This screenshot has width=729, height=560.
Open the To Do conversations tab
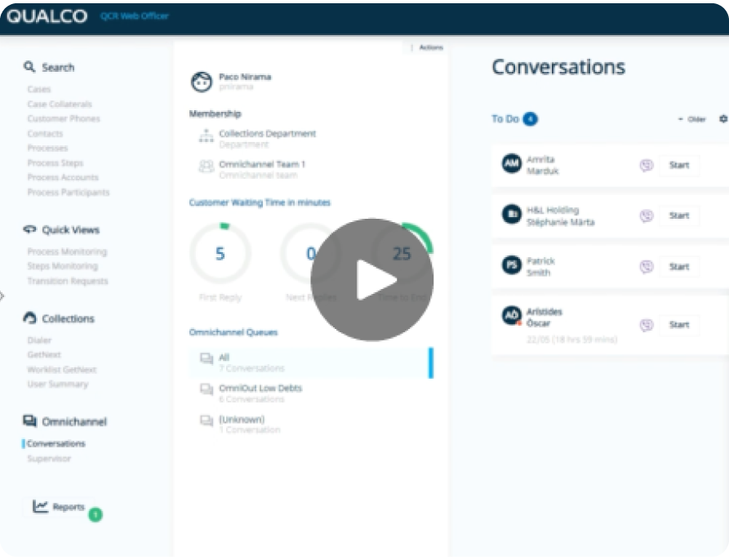[505, 119]
